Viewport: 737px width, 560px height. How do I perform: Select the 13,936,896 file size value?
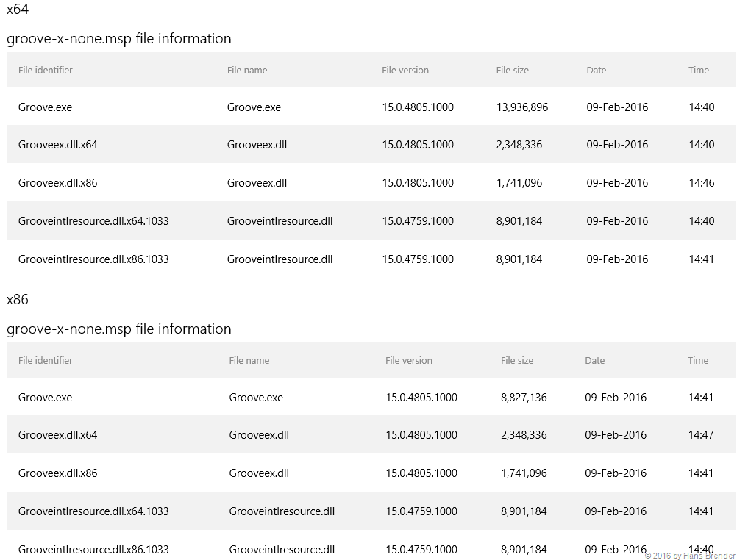tap(521, 107)
